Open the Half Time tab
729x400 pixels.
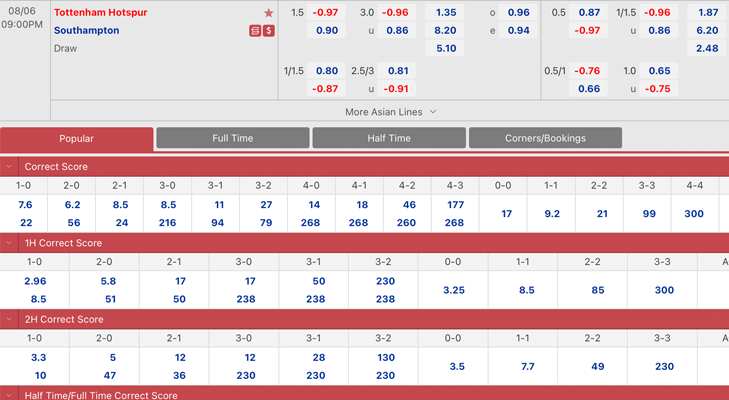click(x=389, y=138)
